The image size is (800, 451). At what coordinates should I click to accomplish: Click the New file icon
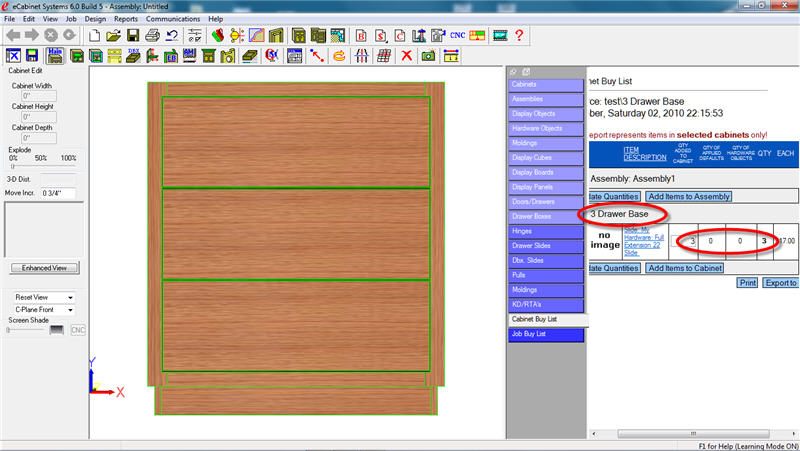click(x=95, y=35)
